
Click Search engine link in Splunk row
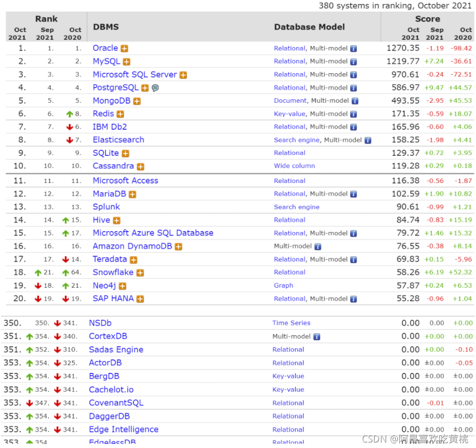[297, 207]
